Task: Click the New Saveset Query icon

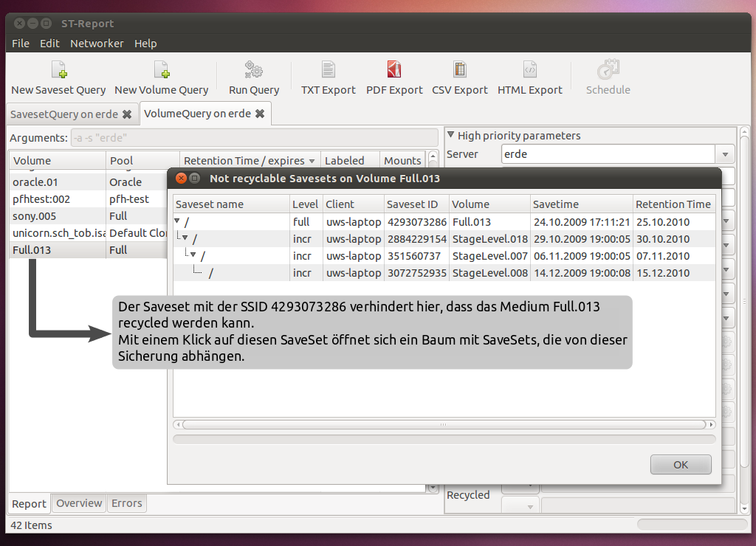Action: tap(59, 70)
